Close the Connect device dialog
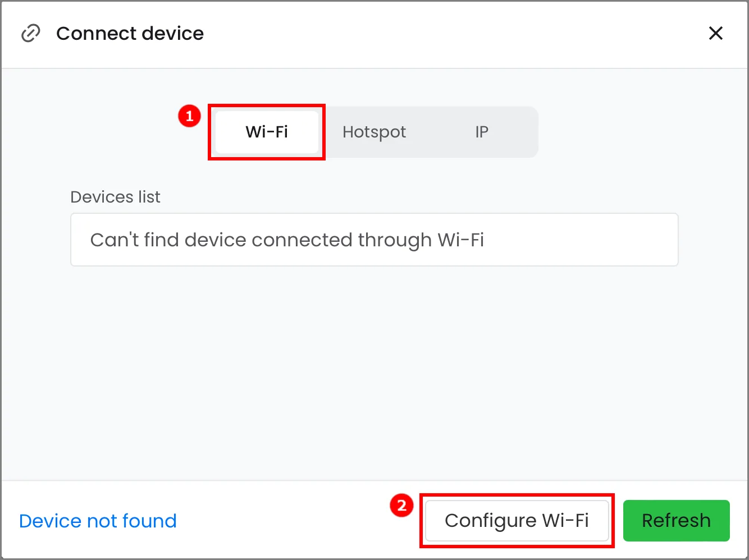Viewport: 749px width, 560px height. (x=715, y=34)
